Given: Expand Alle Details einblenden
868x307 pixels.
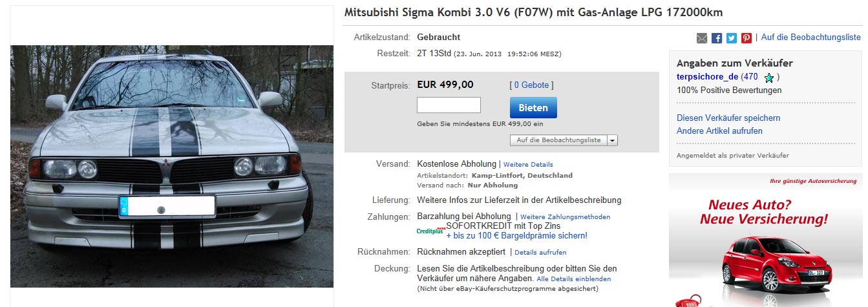Looking at the screenshot, I should tap(574, 279).
